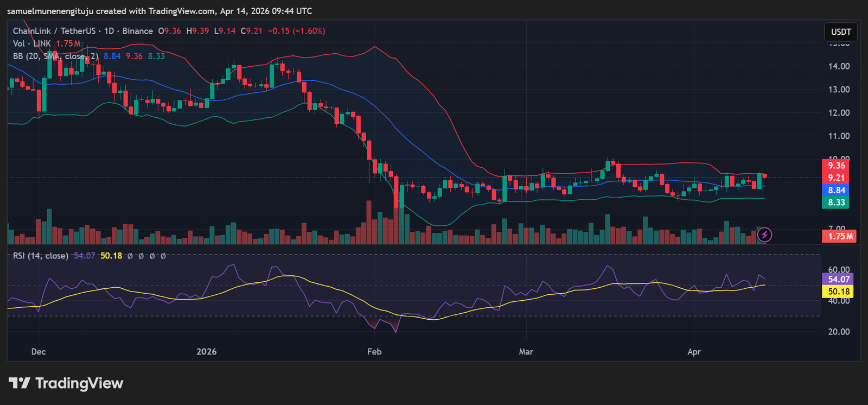Select the BB (20, SMA, close, 2) indicator legend
Screen dimensions: 868x405
pos(55,56)
